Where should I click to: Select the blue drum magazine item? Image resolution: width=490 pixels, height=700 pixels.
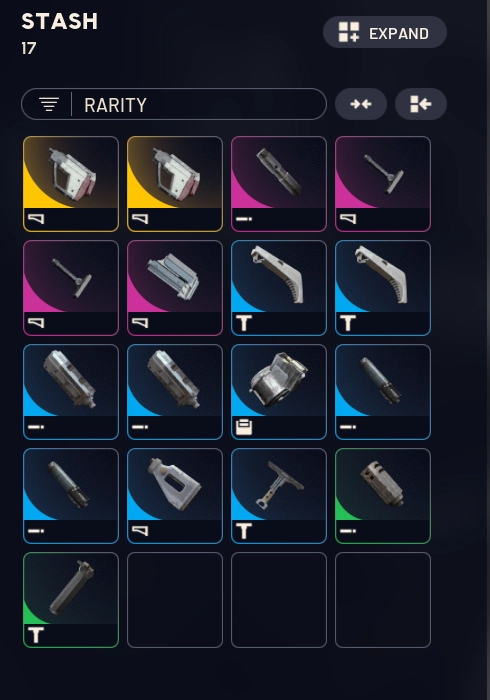tap(279, 392)
